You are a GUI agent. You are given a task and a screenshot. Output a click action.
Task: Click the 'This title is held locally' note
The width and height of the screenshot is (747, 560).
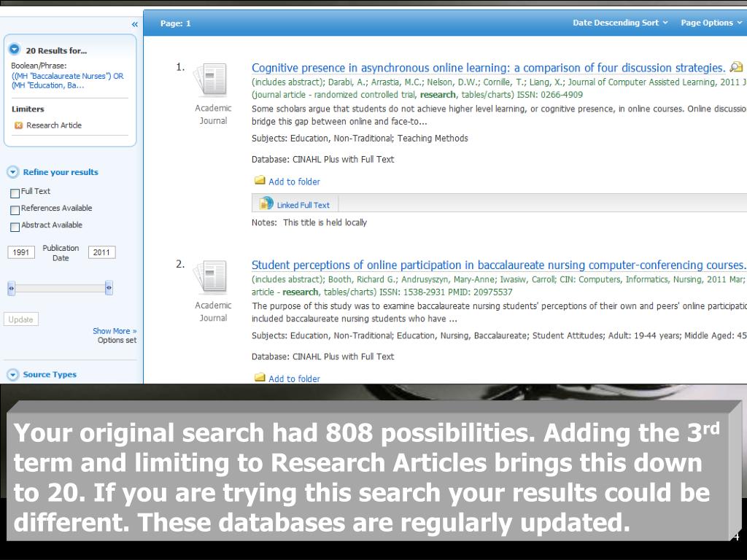coord(325,222)
